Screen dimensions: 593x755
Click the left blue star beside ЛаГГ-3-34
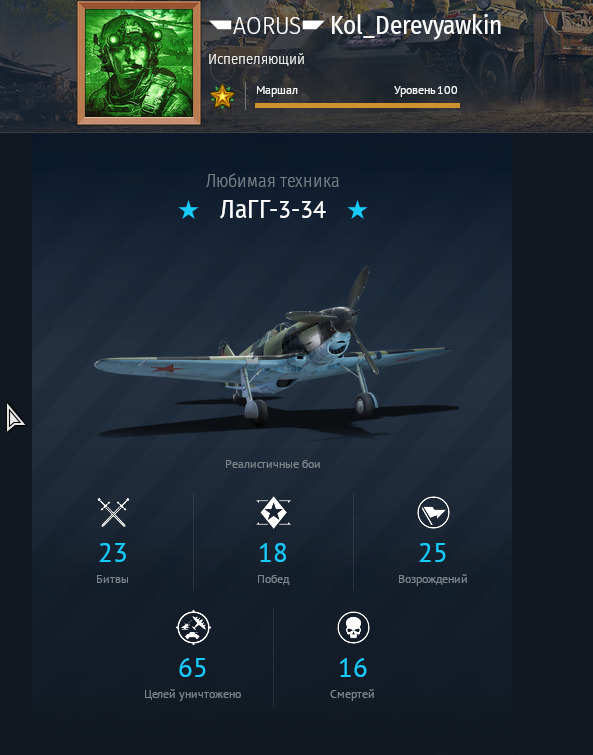tap(188, 210)
